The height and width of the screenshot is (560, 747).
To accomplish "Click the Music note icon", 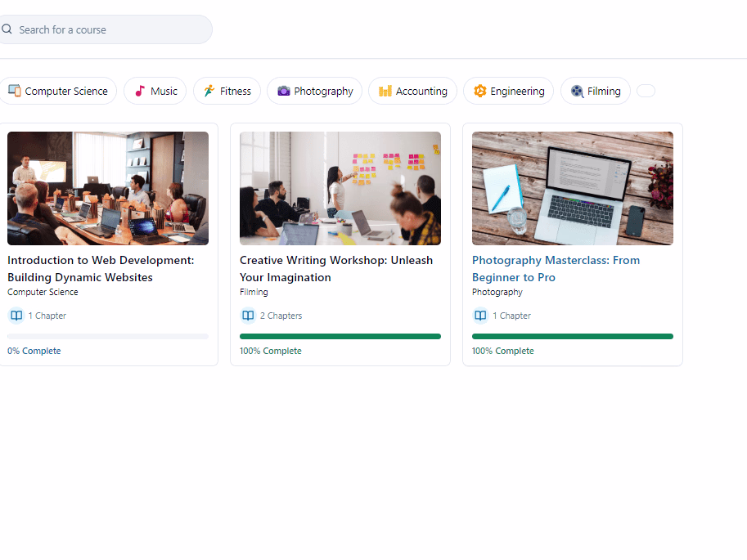I will click(140, 91).
